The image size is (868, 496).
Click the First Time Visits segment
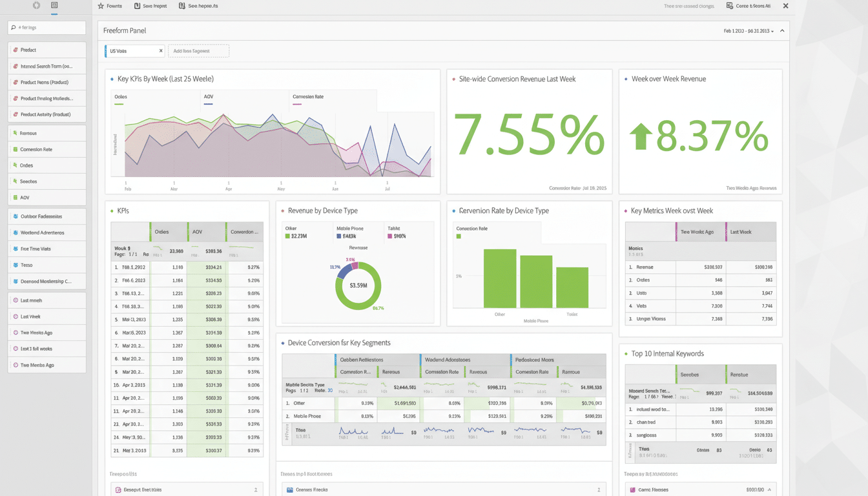[37, 249]
